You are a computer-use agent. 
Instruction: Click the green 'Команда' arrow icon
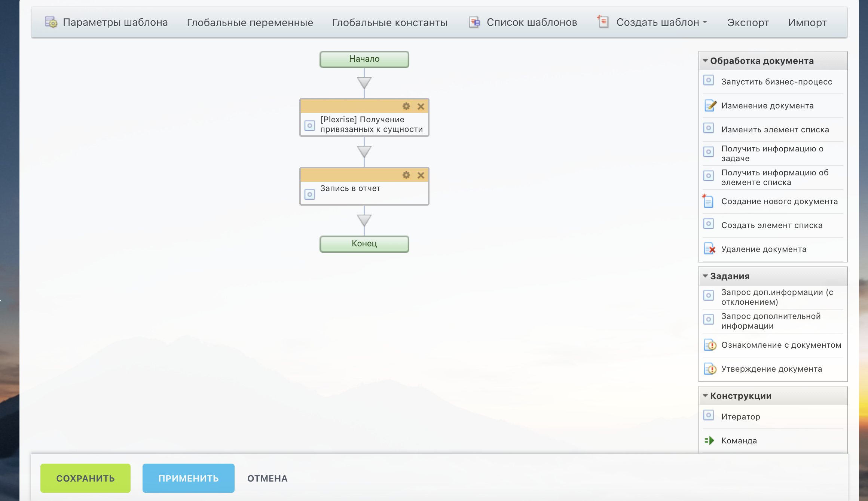(709, 440)
